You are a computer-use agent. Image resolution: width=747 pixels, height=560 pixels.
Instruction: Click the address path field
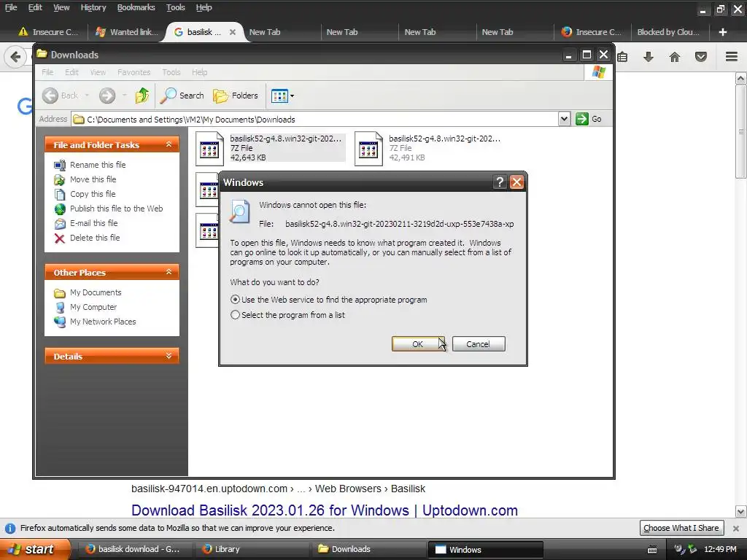pyautogui.click(x=314, y=119)
